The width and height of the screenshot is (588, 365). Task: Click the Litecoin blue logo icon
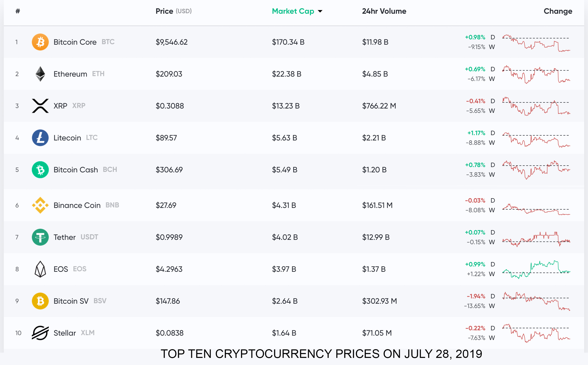click(40, 138)
